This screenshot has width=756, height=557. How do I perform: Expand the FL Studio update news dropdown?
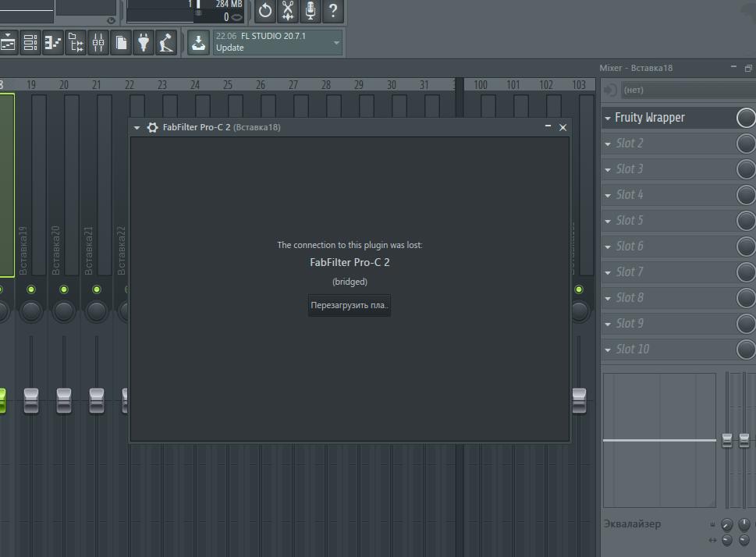336,42
